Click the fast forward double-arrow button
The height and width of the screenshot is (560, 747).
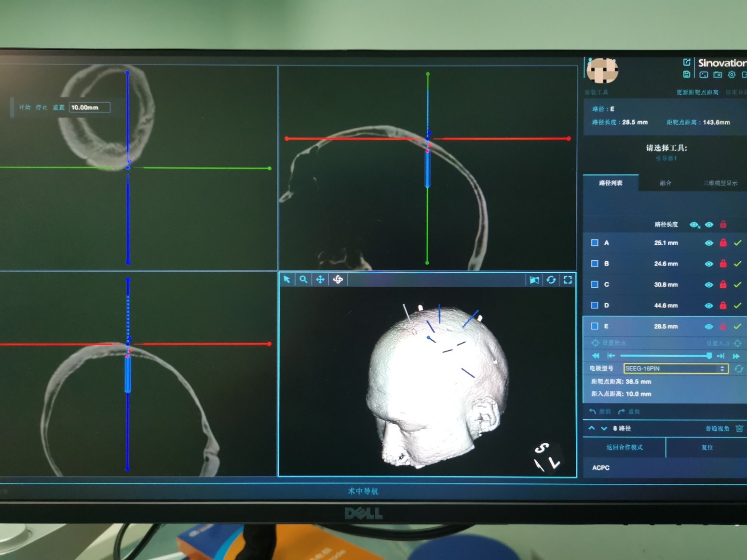[736, 356]
